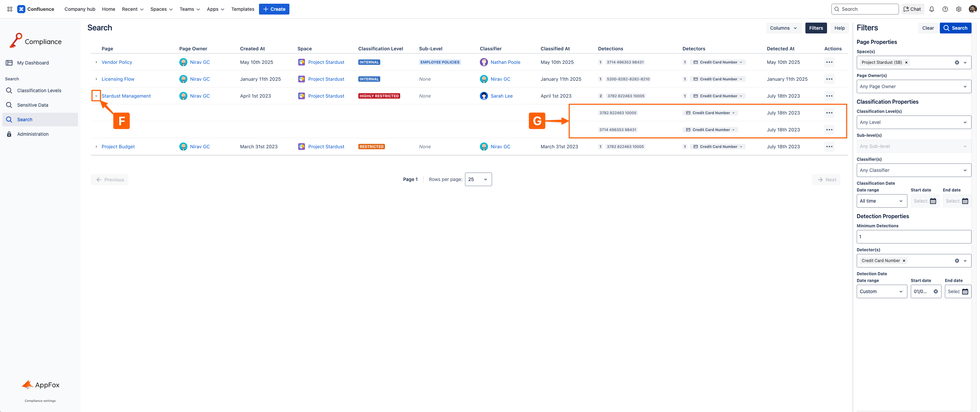Image resolution: width=980 pixels, height=412 pixels.
Task: Open the app switcher grid icon
Action: [9, 9]
